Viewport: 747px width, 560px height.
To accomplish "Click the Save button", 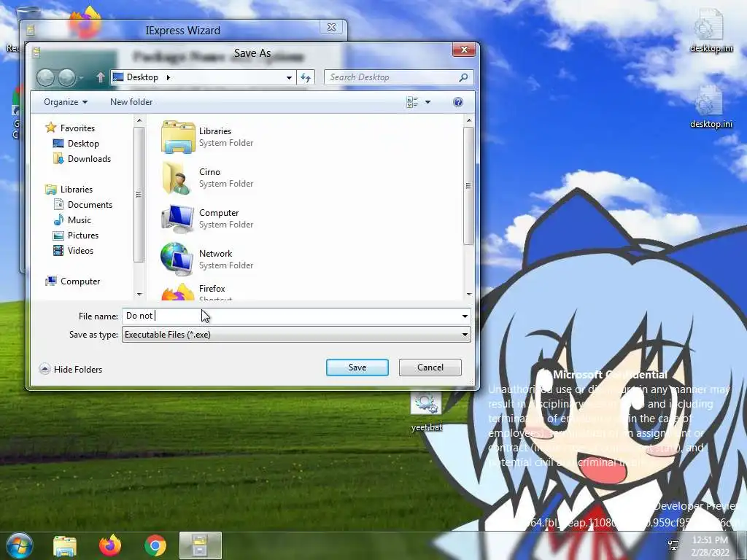I will (x=357, y=367).
